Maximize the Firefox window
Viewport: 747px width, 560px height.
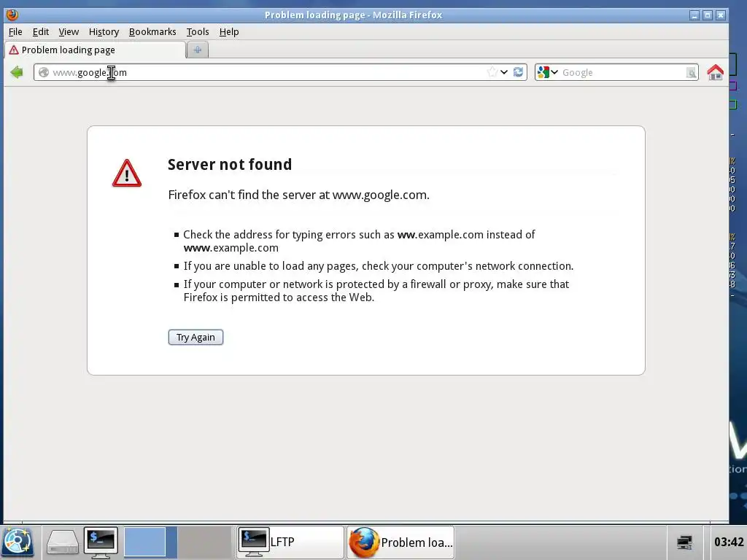[x=708, y=15]
